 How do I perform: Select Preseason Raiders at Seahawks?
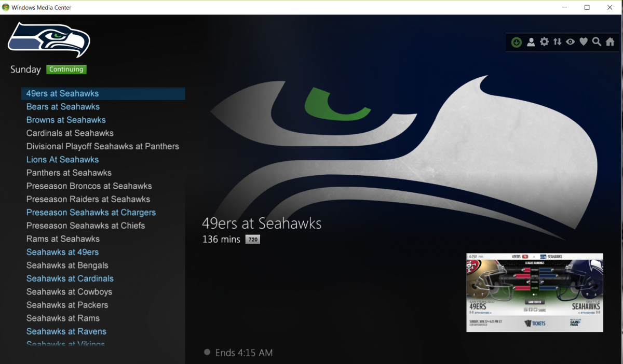point(88,199)
